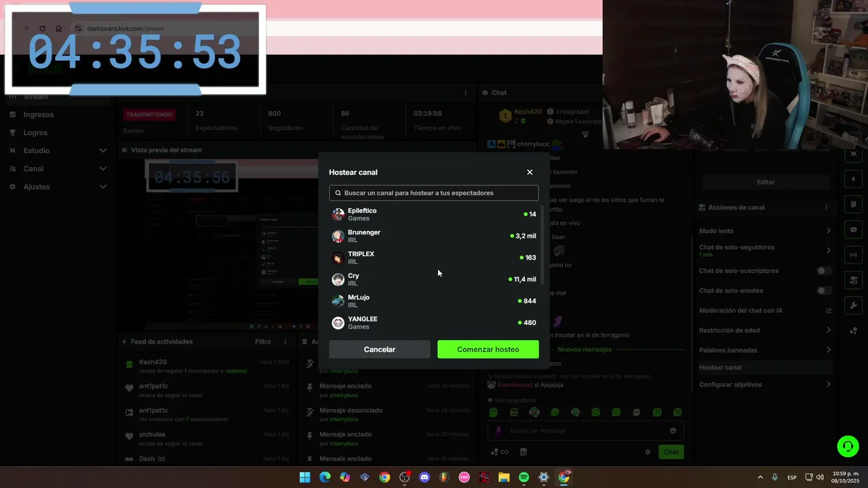Show hidden system tray icons
The width and height of the screenshot is (868, 488).
coord(760,477)
